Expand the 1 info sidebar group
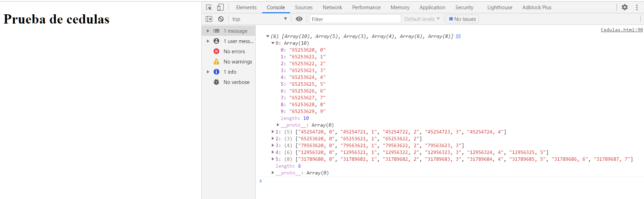 pos(208,72)
